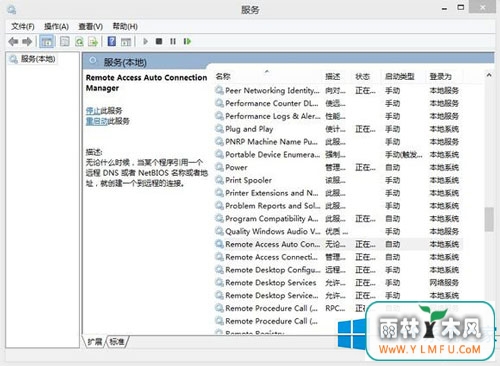
Task: Click the scrollbar up arrow in services list
Action: coord(489,75)
